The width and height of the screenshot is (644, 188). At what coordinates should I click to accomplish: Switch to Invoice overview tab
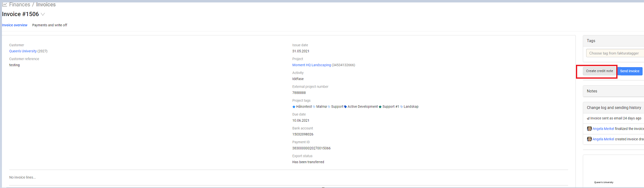15,25
